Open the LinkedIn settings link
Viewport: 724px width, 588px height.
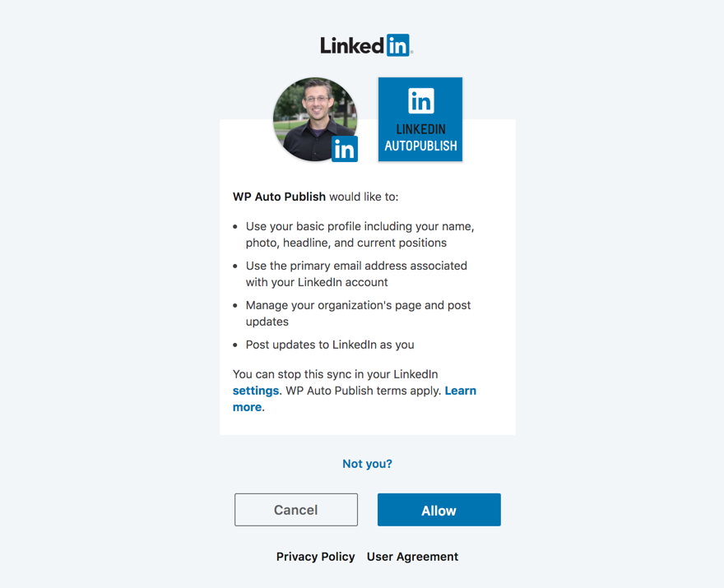255,391
